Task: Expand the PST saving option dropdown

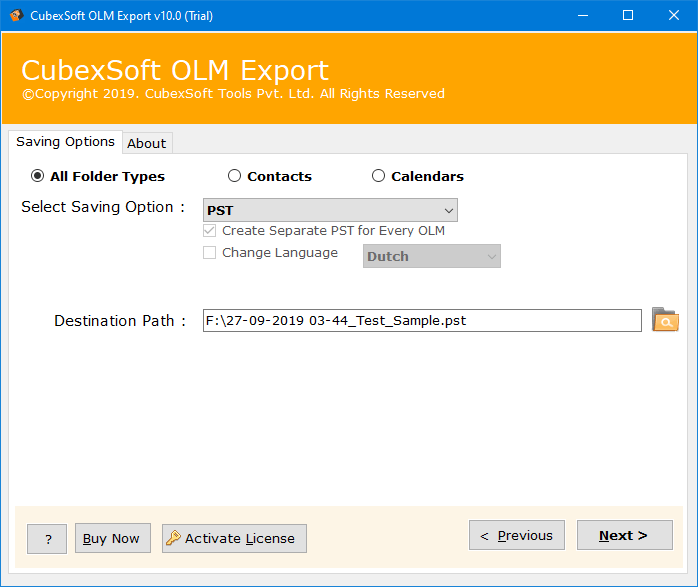Action: (x=330, y=210)
